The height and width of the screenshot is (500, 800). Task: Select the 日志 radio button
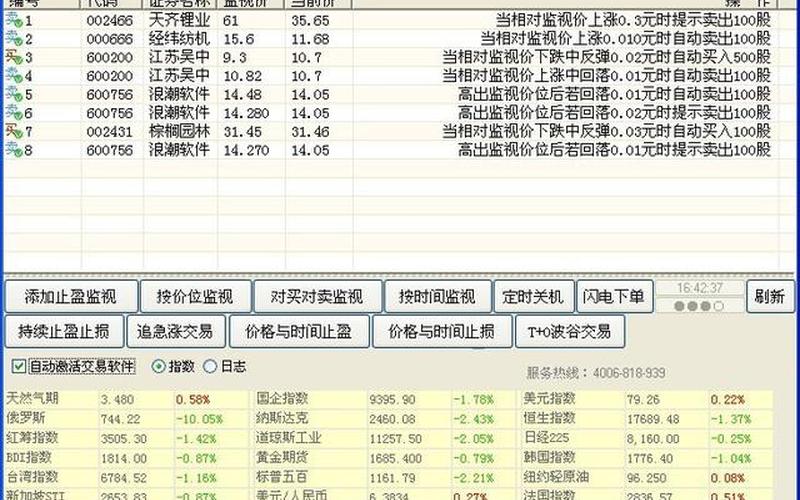pos(210,366)
